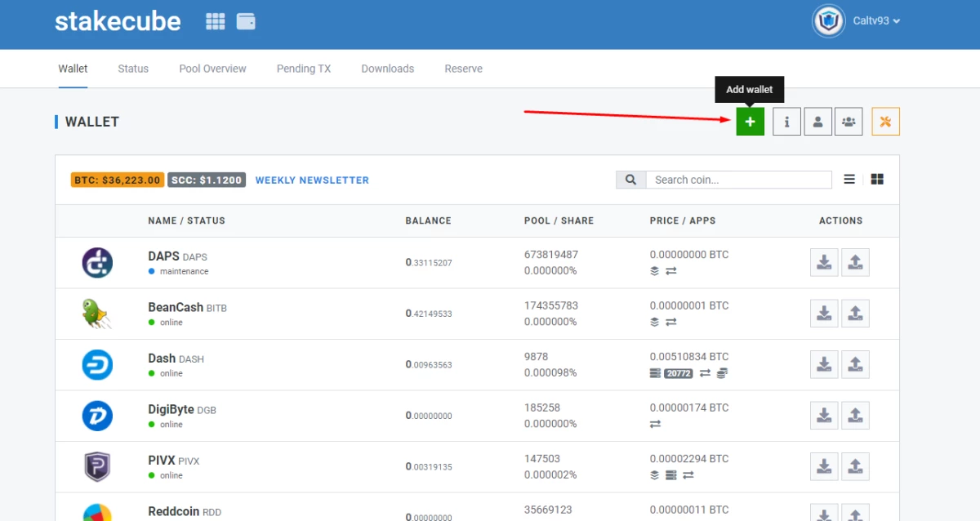Switch to the Pending TX tab
The image size is (980, 521).
[304, 69]
